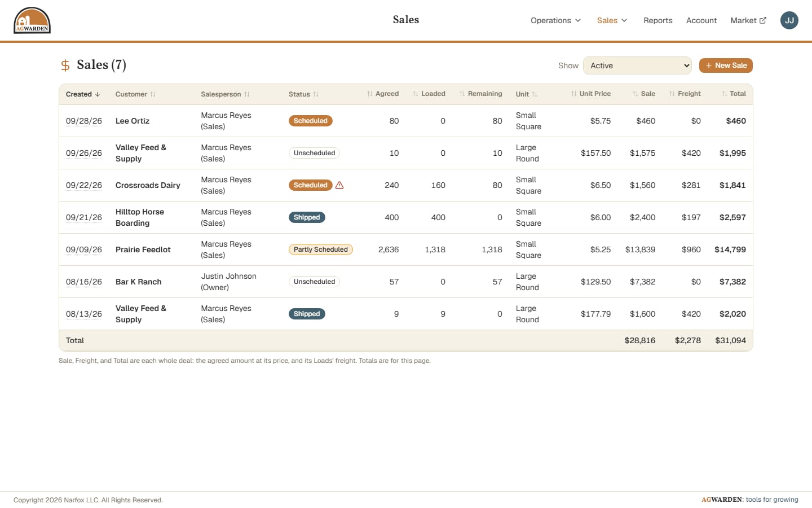This screenshot has width=812, height=508.
Task: Sort by Unit Price column
Action: click(x=591, y=94)
